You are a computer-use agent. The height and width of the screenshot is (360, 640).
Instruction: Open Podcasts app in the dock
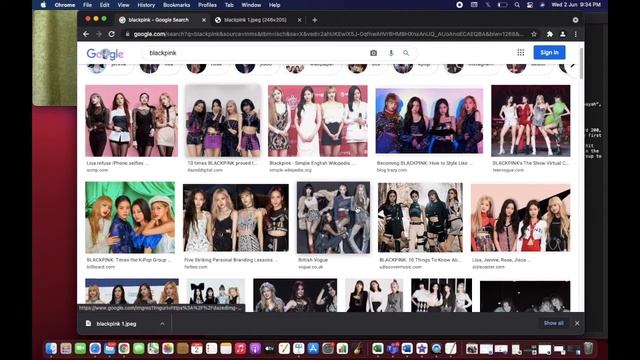coord(255,348)
